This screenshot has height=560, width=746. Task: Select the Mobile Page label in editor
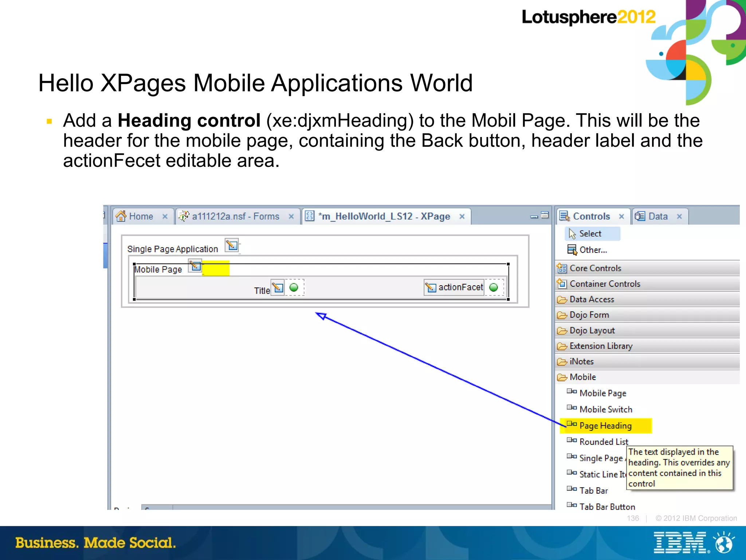tap(158, 269)
